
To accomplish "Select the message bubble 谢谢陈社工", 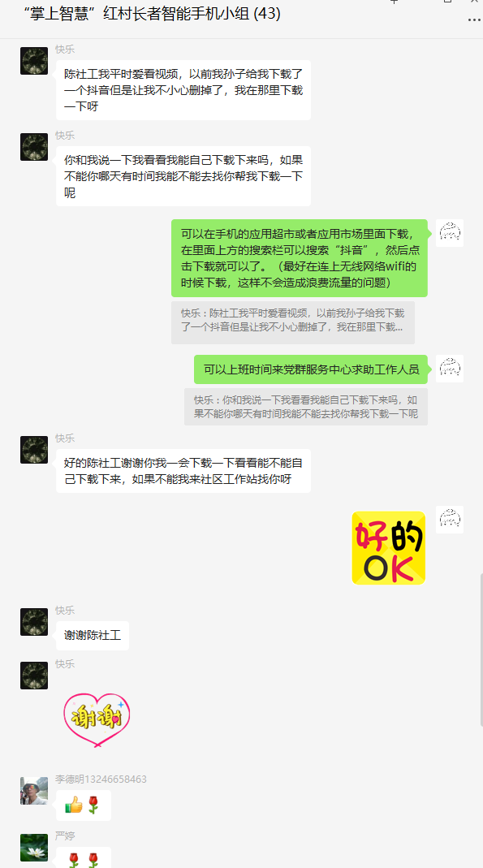I will (93, 636).
